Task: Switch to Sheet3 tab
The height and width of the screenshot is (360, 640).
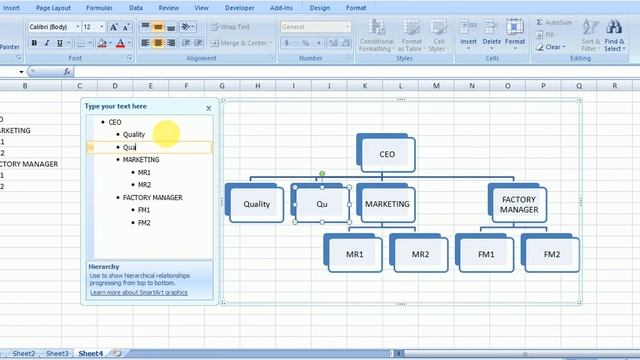Action: (x=57, y=353)
